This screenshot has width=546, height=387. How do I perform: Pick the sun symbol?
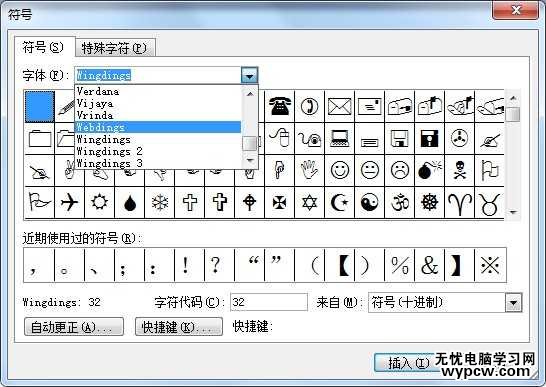99,202
